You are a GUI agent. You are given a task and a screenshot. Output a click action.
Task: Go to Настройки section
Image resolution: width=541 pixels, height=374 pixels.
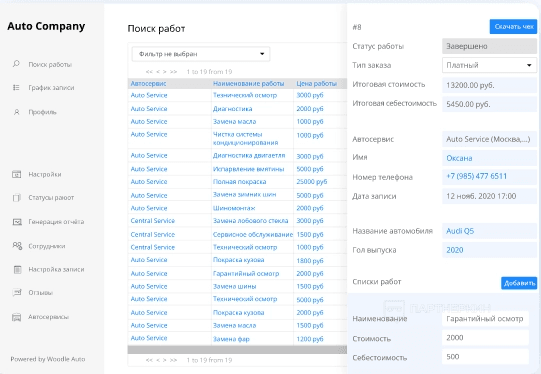45,175
